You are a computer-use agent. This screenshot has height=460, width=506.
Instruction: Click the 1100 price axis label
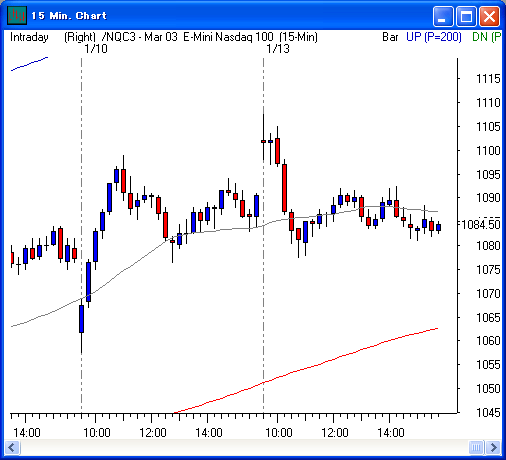(488, 151)
